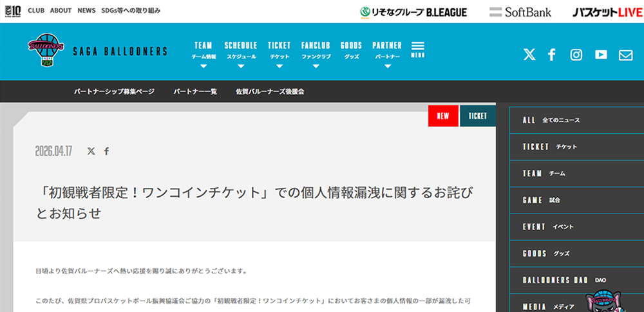
Task: Open the X (Twitter) icon in header
Action: (x=529, y=55)
